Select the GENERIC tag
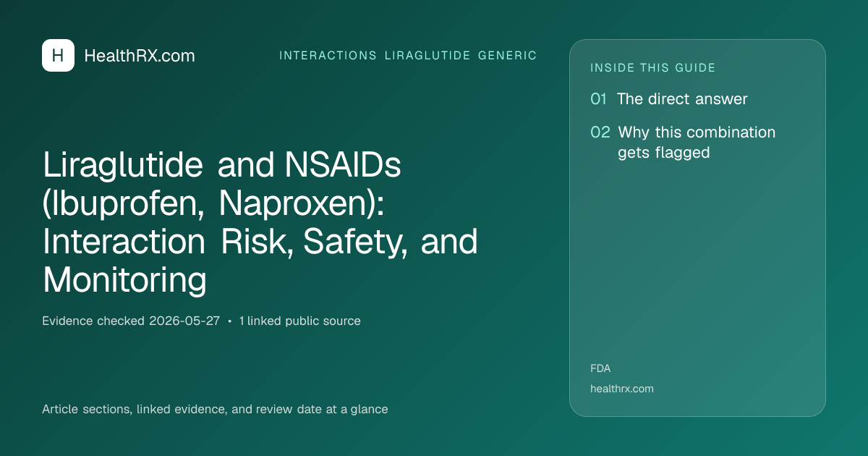Viewport: 868px width, 456px height. pos(507,56)
